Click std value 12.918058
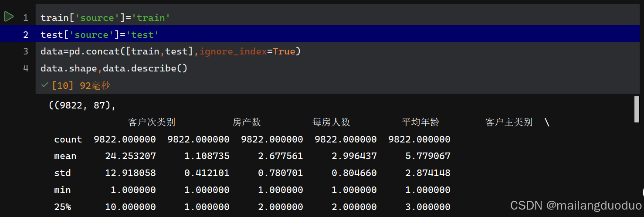Image resolution: width=644 pixels, height=217 pixels. pyautogui.click(x=130, y=173)
